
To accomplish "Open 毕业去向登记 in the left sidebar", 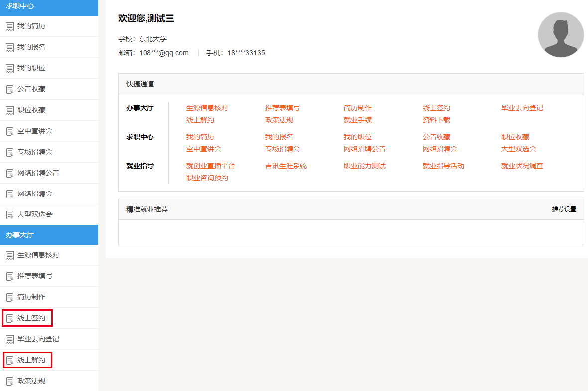I will tap(38, 339).
